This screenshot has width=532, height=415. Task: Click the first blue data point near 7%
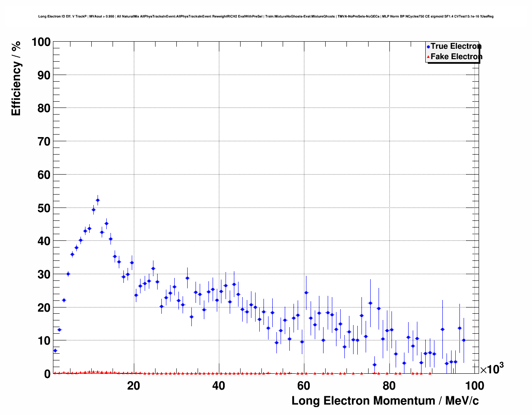[x=55, y=350]
